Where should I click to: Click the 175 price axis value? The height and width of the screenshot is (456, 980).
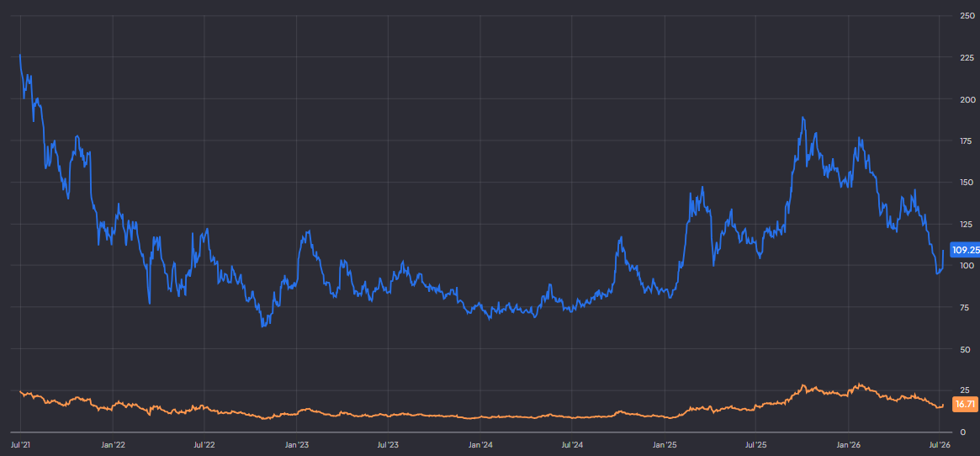966,141
